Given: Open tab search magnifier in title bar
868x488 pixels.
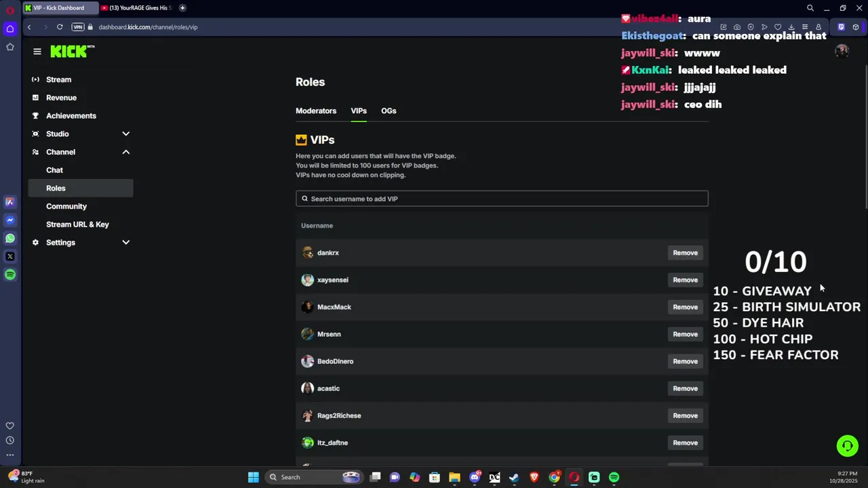Looking at the screenshot, I should (810, 8).
